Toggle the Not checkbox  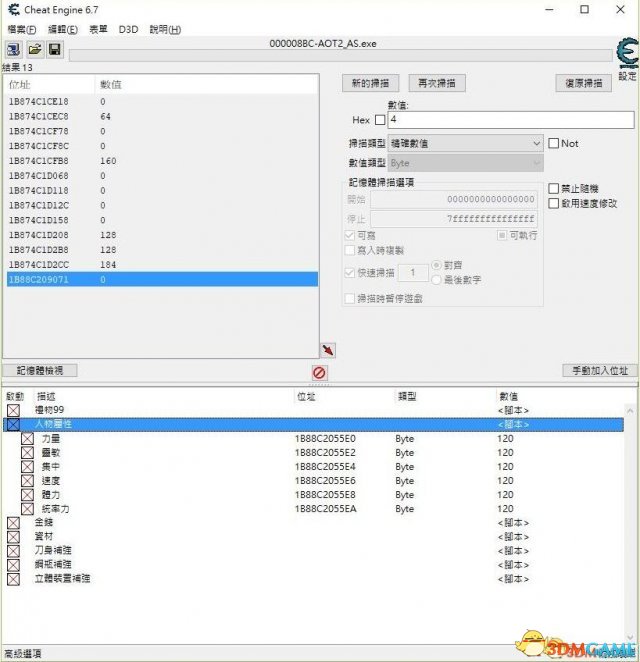[553, 143]
